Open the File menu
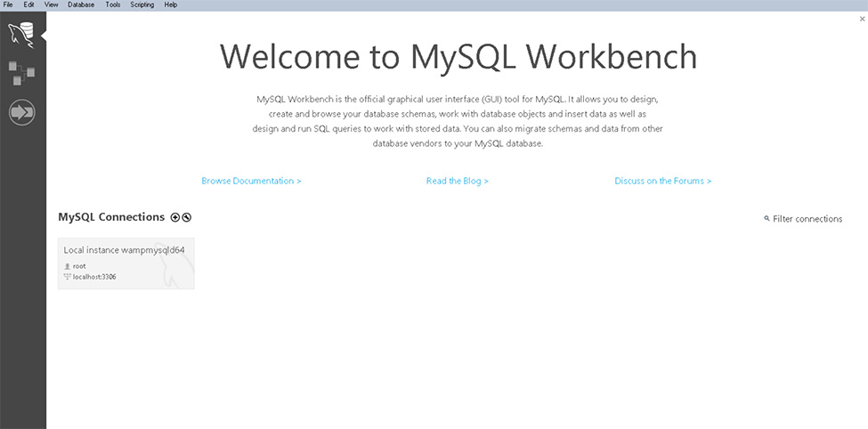Image resolution: width=868 pixels, height=429 pixels. tap(8, 4)
